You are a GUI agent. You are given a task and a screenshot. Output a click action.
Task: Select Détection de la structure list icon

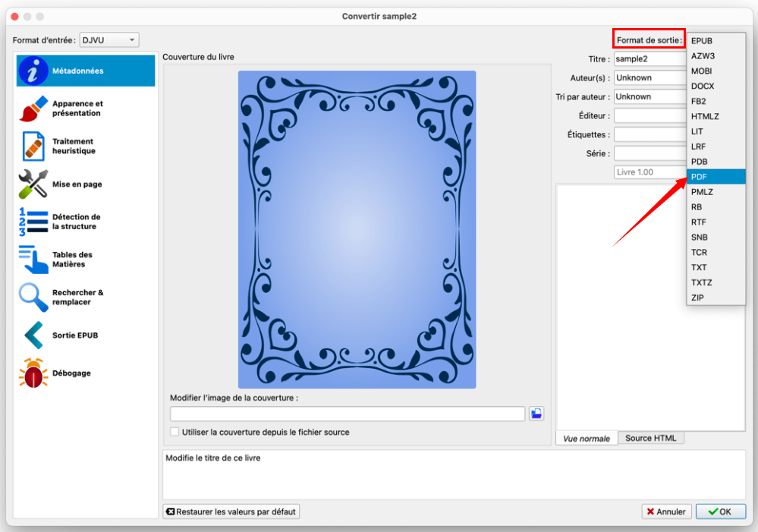pos(33,222)
